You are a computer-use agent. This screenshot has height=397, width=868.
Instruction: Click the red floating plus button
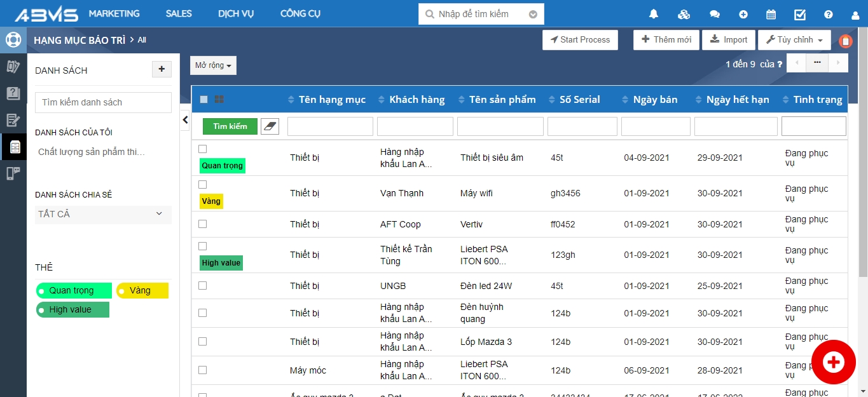coord(833,362)
